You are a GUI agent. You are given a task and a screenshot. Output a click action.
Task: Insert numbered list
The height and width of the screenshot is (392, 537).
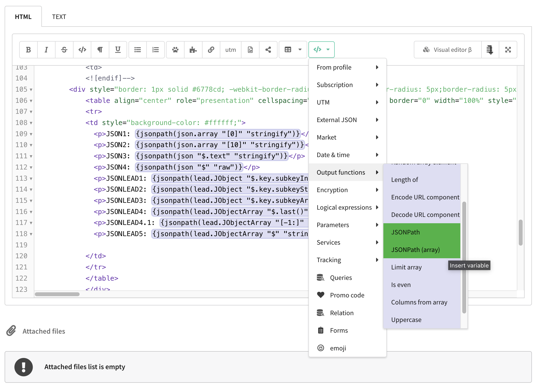tap(156, 50)
